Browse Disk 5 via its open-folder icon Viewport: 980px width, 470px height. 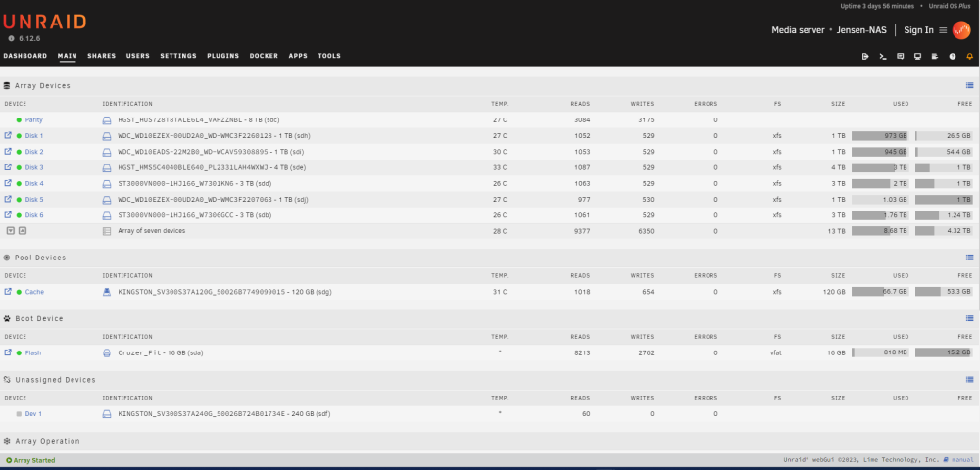[x=8, y=199]
